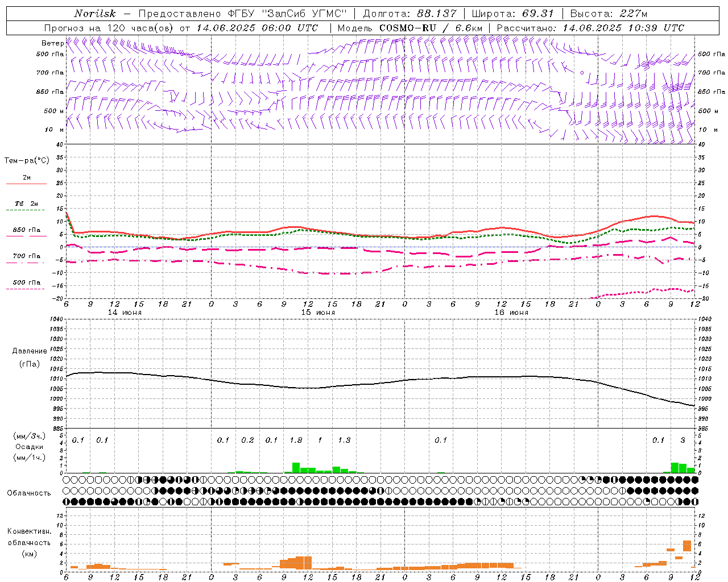The height and width of the screenshot is (582, 728).
Task: Click the "(мм/1ч.)" precipitation unit label
Action: coord(29,458)
